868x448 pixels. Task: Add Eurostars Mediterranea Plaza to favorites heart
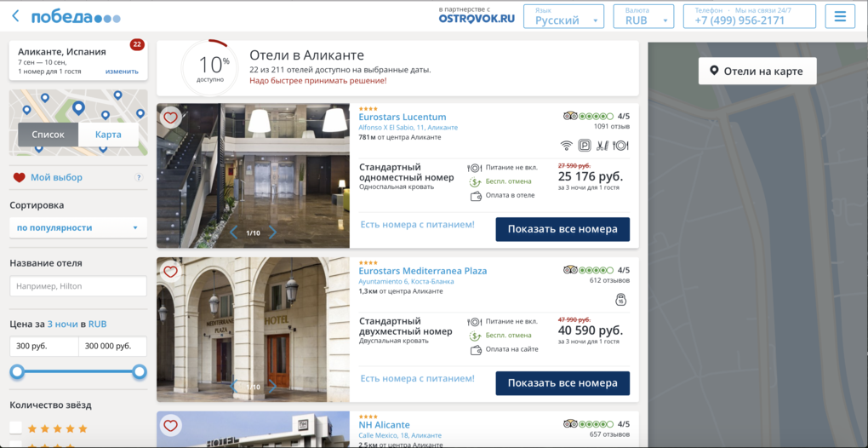(x=170, y=272)
